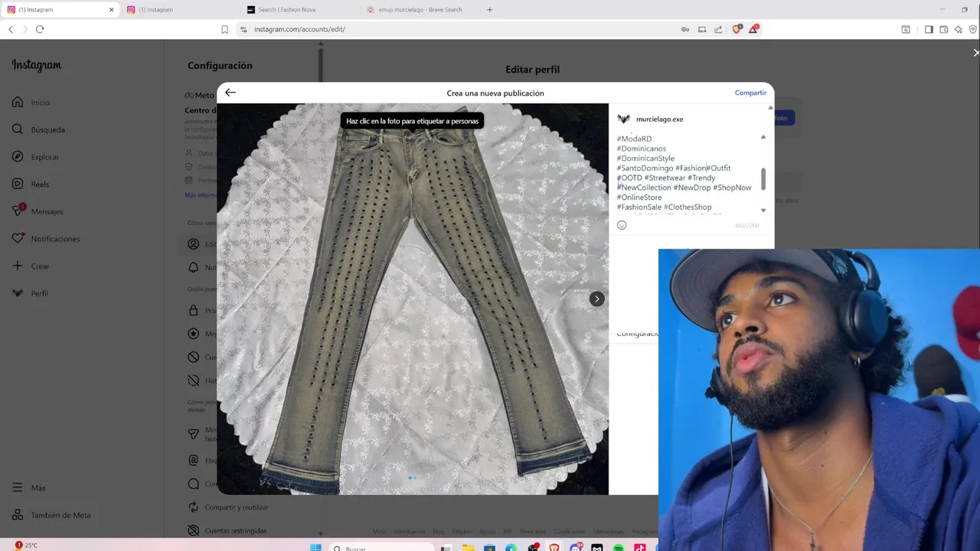
Task: Close the post dialog with the X
Action: coord(975,53)
